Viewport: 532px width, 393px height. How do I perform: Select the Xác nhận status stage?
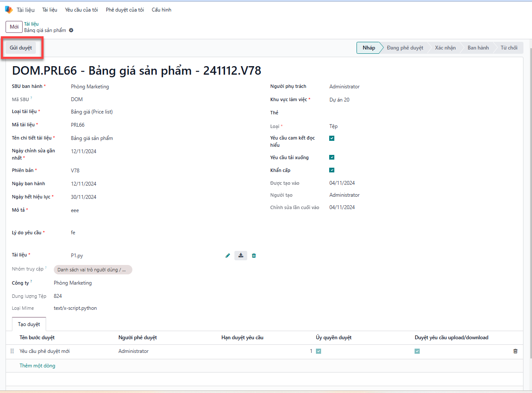click(445, 48)
